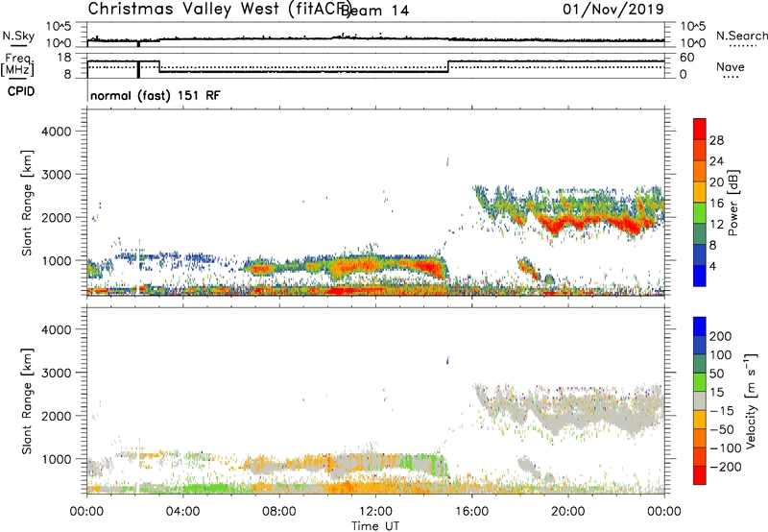The height and width of the screenshot is (532, 768).
Task: Click the '12:00' time tick label
Action: tap(375, 512)
